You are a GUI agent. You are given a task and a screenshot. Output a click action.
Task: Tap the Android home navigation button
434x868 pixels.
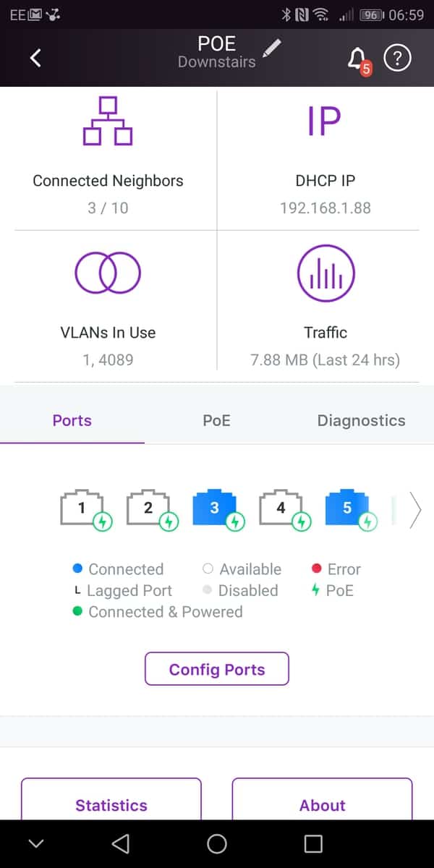point(216,843)
